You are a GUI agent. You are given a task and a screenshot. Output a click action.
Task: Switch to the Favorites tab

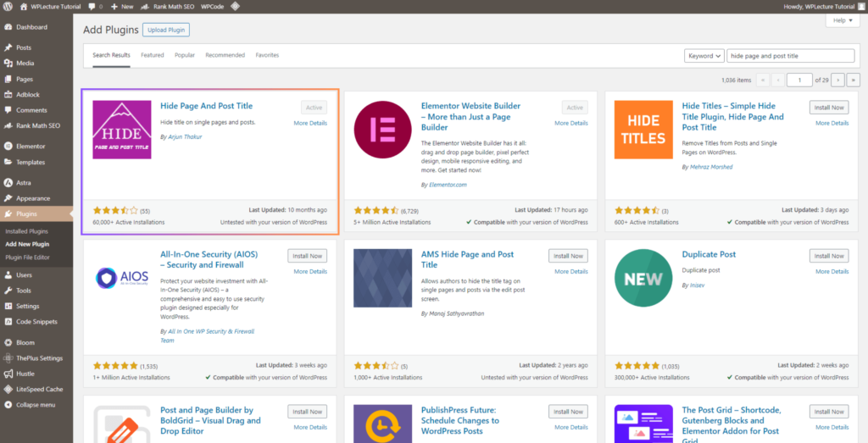pyautogui.click(x=267, y=55)
